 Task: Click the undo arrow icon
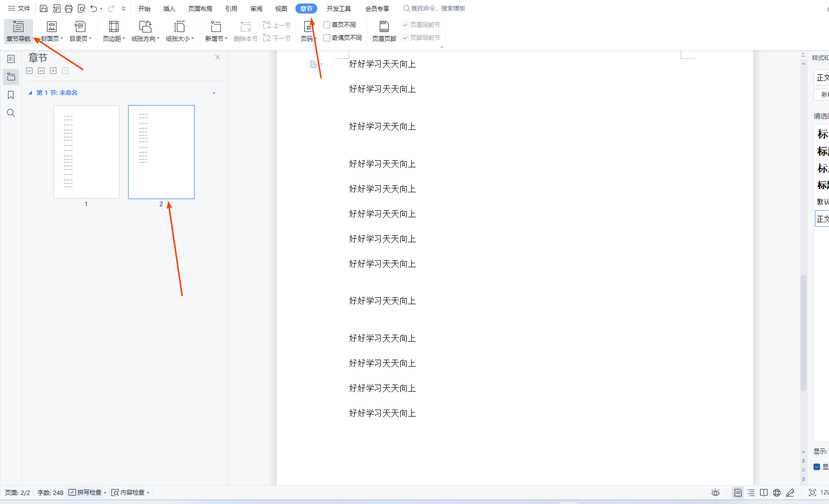pyautogui.click(x=93, y=8)
